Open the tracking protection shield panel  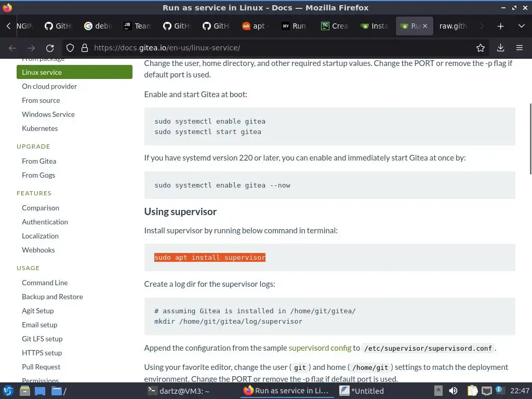70,48
